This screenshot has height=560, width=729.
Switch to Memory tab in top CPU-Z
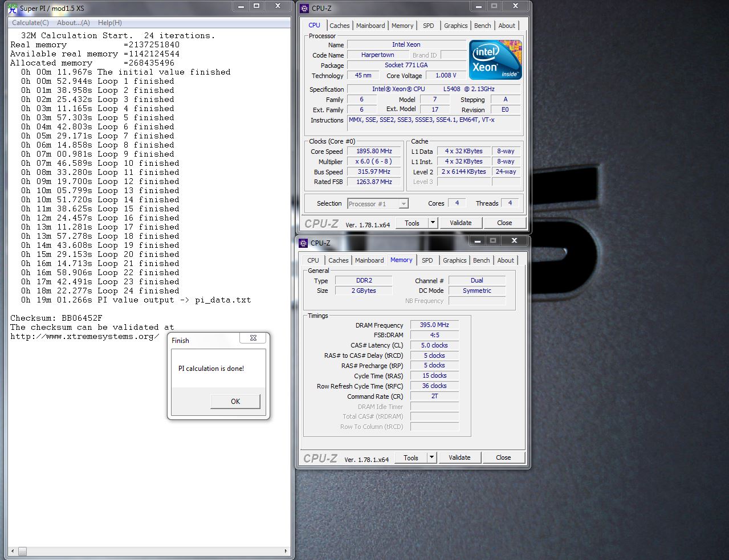[x=402, y=26]
